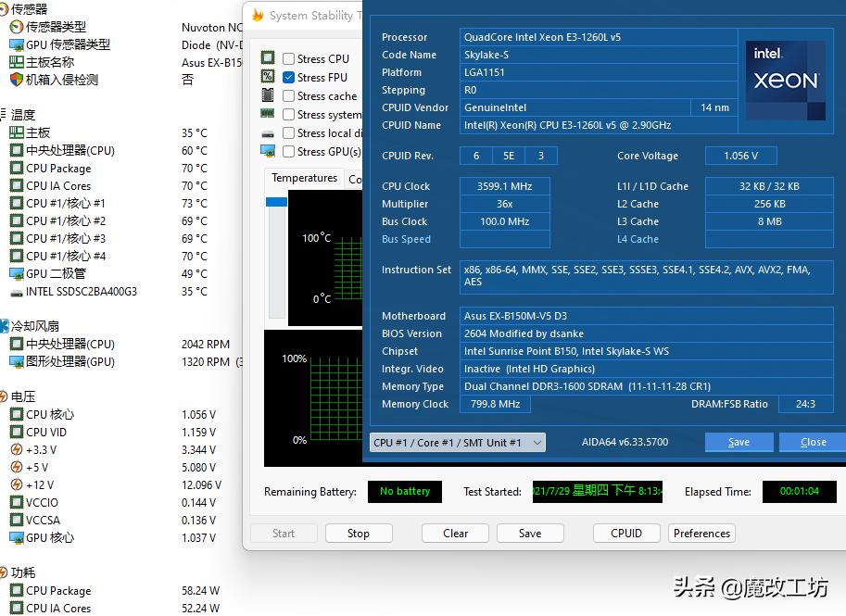Viewport: 846px width, 616px height.
Task: Click the Elapsed Time 00:01:04 display
Action: [799, 491]
